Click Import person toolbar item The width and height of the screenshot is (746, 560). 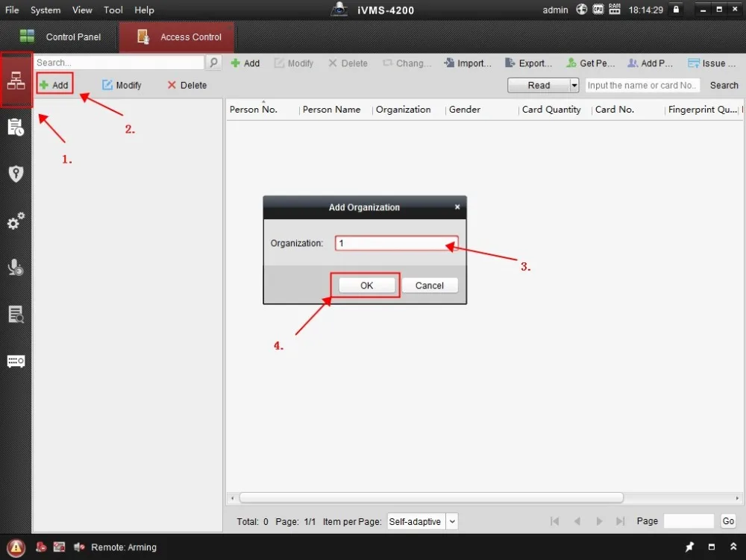point(467,63)
